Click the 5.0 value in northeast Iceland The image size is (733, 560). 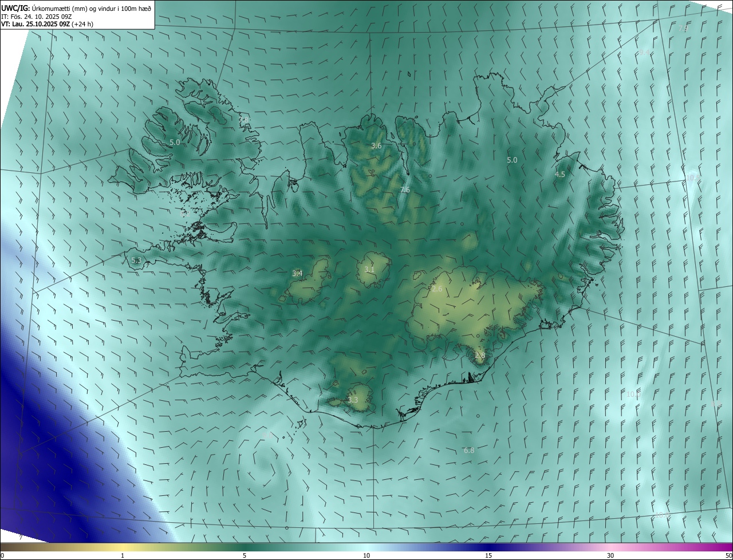coord(512,160)
